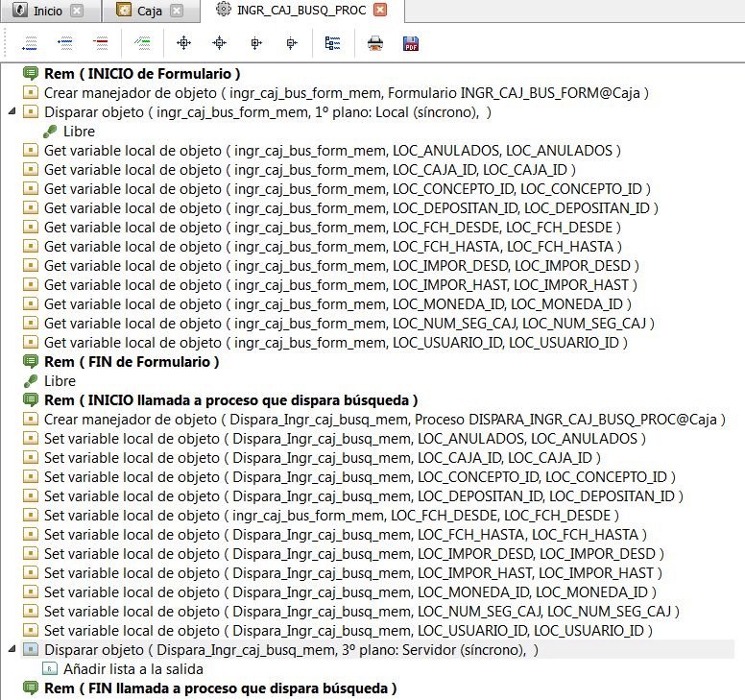Select Set variable local LOC_USUARIO_ID line
This screenshot has width=745, height=700.
coord(348,631)
